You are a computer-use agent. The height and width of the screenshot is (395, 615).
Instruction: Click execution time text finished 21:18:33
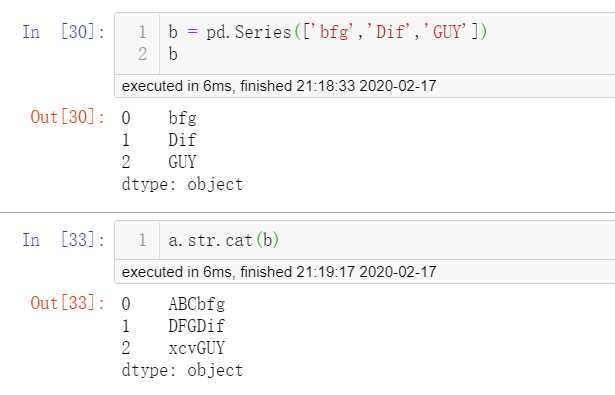(279, 86)
